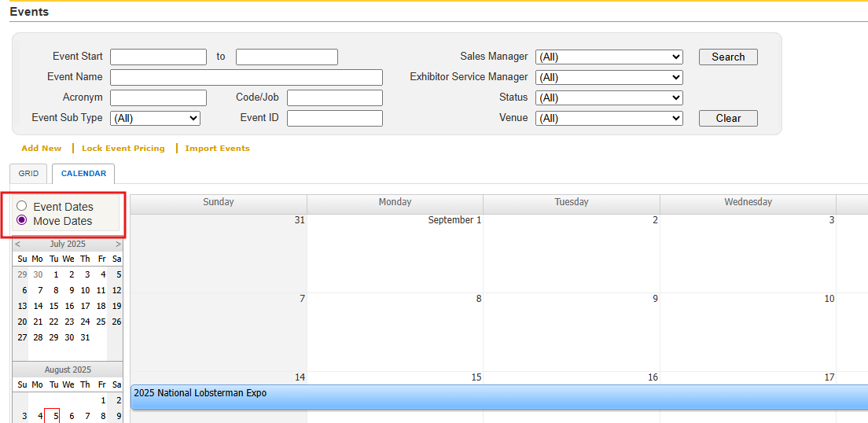Select July 15 in the mini calendar
This screenshot has height=423, width=868.
click(x=53, y=306)
